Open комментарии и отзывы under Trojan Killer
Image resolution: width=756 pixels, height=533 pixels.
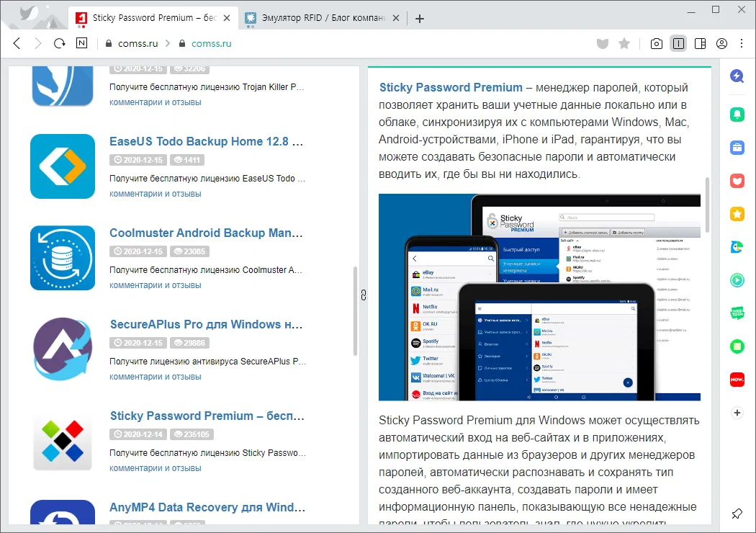click(156, 102)
